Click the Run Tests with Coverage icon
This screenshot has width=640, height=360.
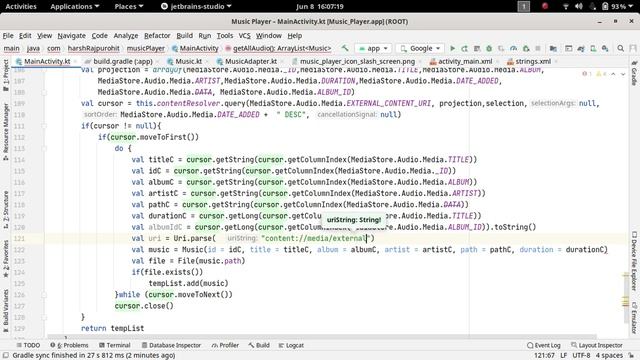point(501,48)
